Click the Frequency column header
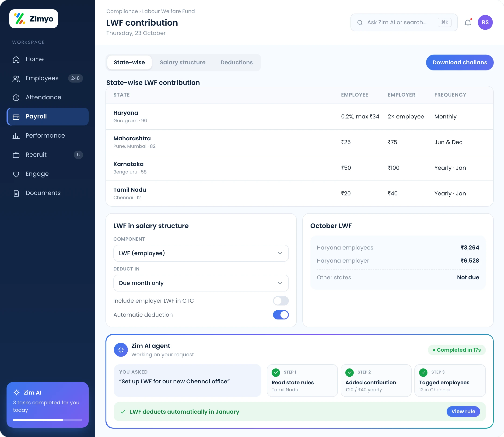Viewport: 504px width, 437px height. pyautogui.click(x=450, y=95)
